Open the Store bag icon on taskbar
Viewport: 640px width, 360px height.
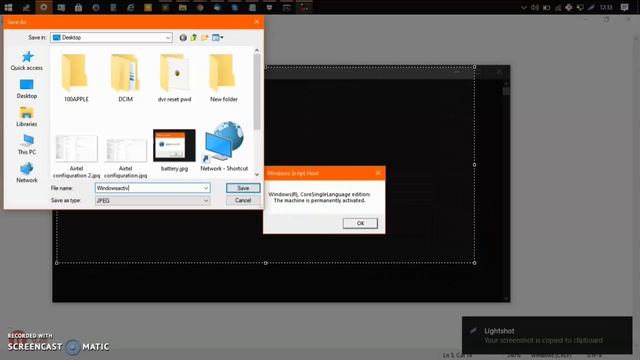(78, 7)
